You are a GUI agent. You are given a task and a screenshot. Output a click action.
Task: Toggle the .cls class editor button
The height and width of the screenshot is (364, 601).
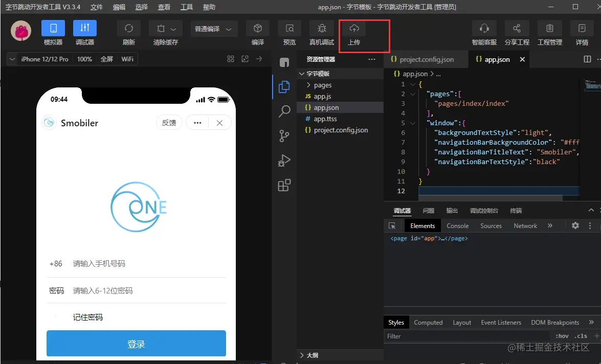(x=581, y=336)
